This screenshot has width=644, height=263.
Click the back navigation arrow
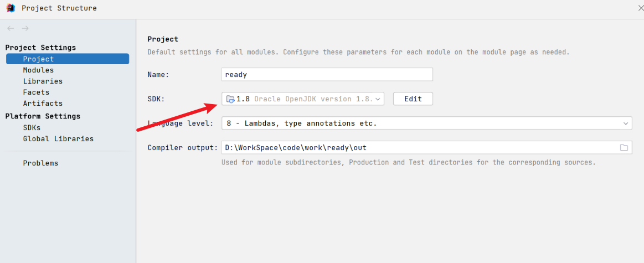click(11, 28)
